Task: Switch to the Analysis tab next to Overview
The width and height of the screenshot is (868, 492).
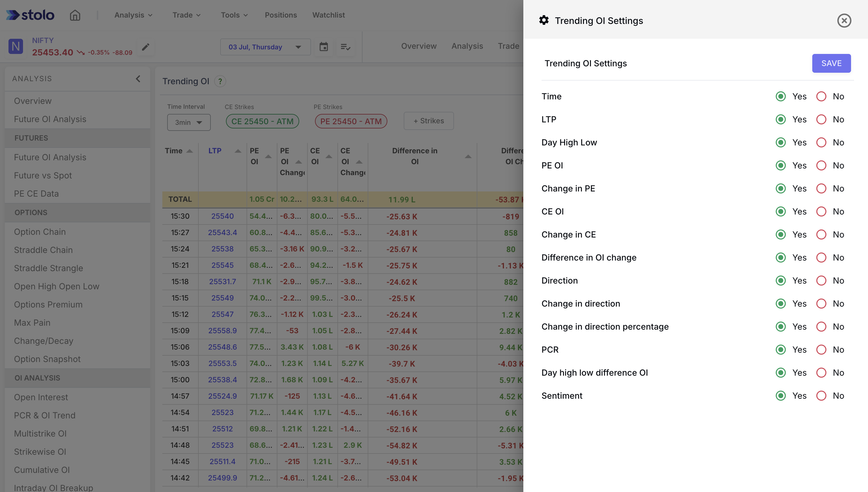Action: point(467,46)
